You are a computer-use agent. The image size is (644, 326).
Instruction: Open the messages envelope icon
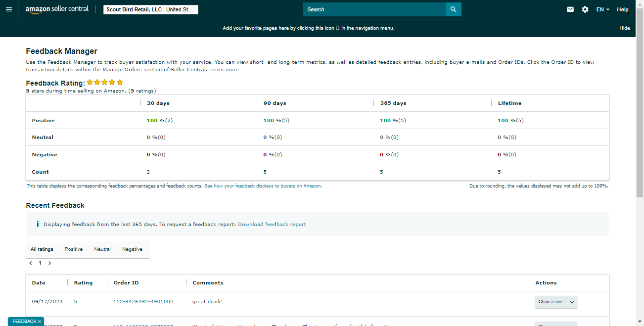pyautogui.click(x=570, y=9)
